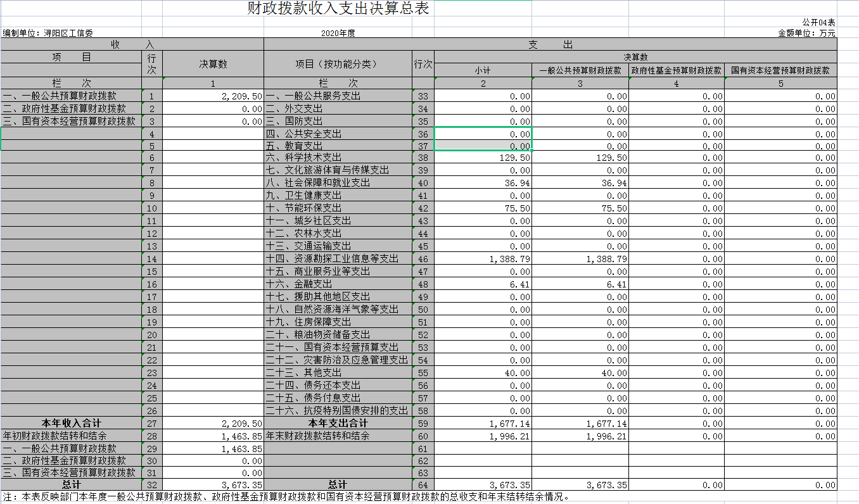Image resolution: width=859 pixels, height=504 pixels.
Task: Select the 年末财政拨款结转和结余 cell
Action: (x=317, y=436)
